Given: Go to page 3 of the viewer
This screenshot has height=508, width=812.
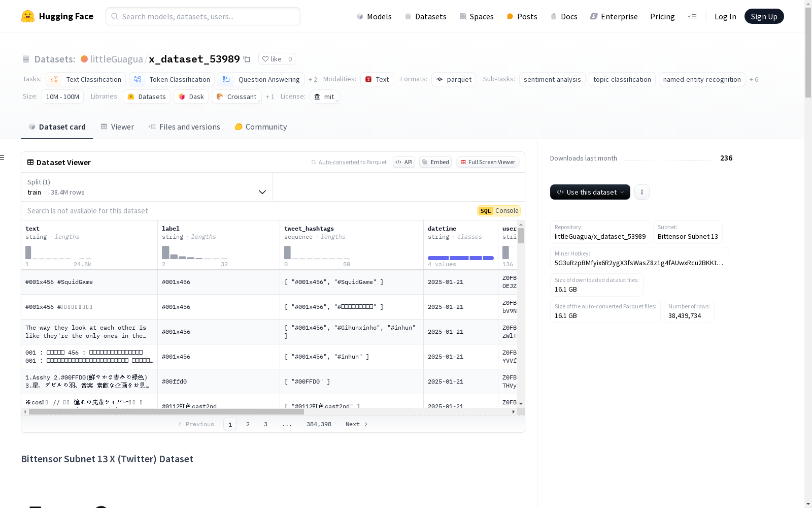Looking at the screenshot, I should tap(265, 424).
